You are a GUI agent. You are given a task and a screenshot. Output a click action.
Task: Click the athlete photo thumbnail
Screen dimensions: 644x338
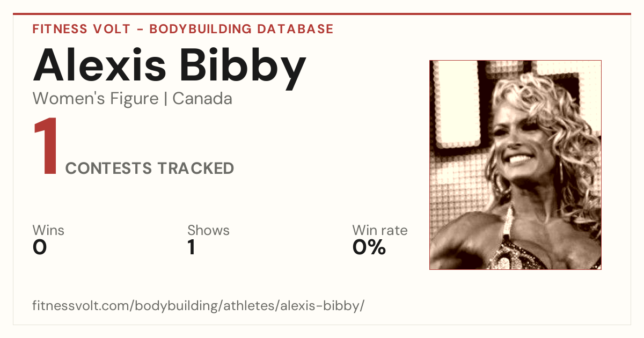point(515,165)
